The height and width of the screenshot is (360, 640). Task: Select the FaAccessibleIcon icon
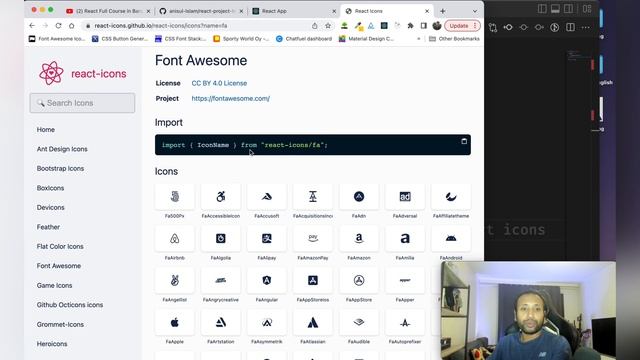[220, 197]
